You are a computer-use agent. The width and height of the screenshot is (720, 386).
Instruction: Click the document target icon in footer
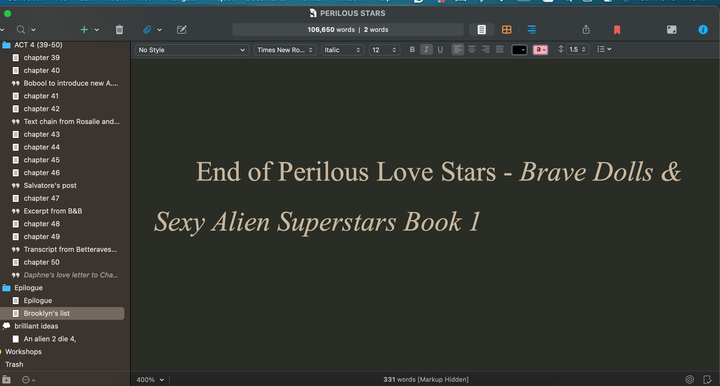(689, 380)
